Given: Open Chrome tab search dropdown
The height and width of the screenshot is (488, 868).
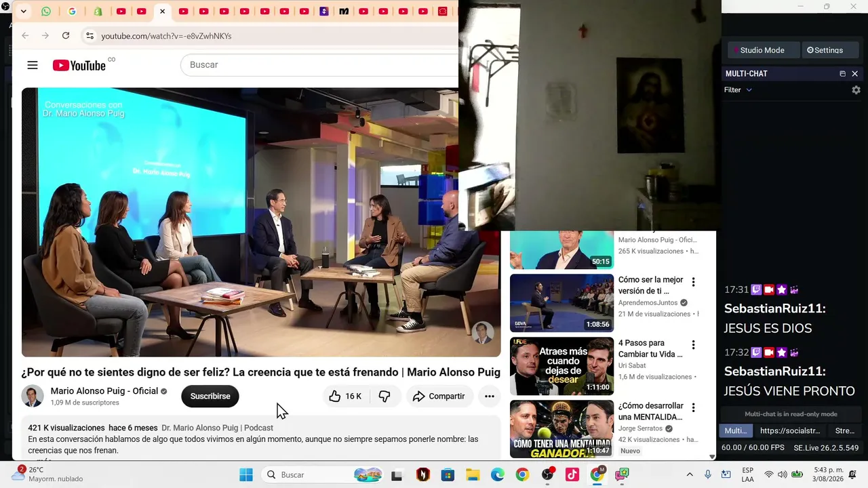Looking at the screenshot, I should coord(24,12).
